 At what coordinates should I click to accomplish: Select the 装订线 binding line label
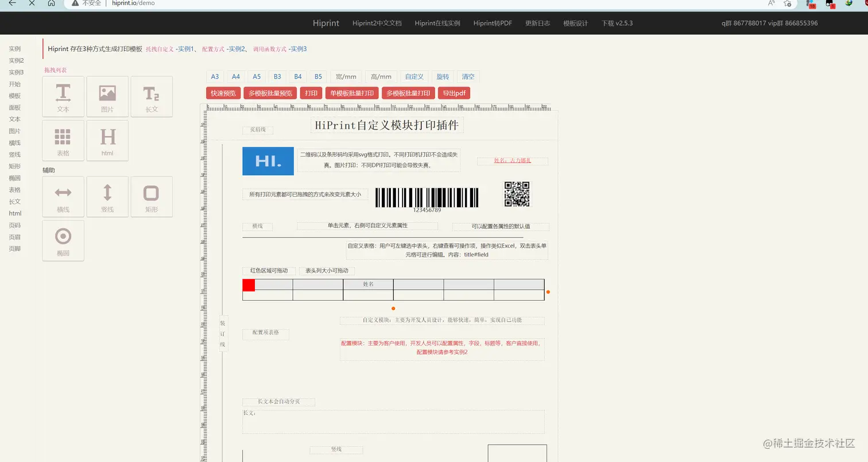(223, 333)
